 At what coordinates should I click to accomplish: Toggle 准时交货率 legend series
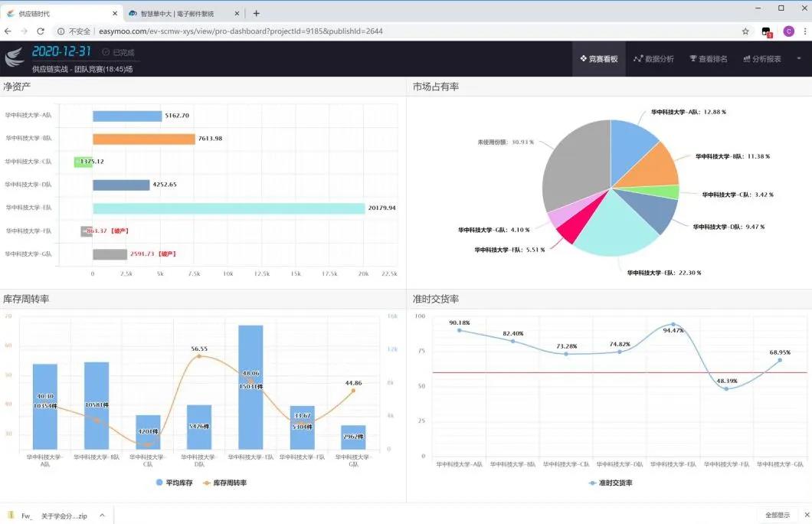tap(611, 483)
